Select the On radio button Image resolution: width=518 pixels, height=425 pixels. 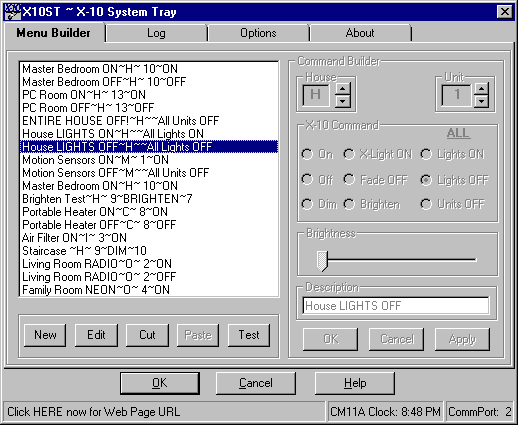coord(317,154)
